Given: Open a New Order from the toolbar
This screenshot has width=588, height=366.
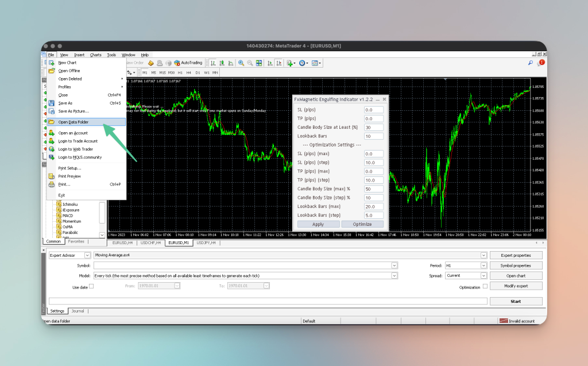Looking at the screenshot, I should 136,63.
